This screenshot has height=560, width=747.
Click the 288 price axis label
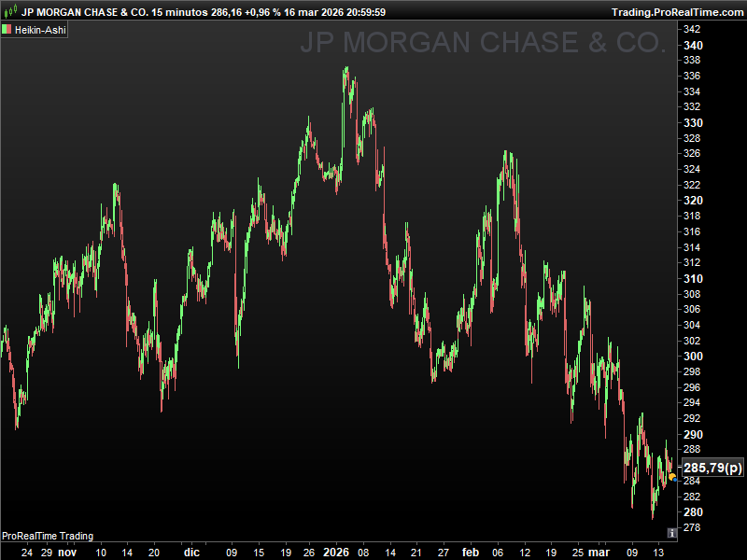tap(692, 449)
